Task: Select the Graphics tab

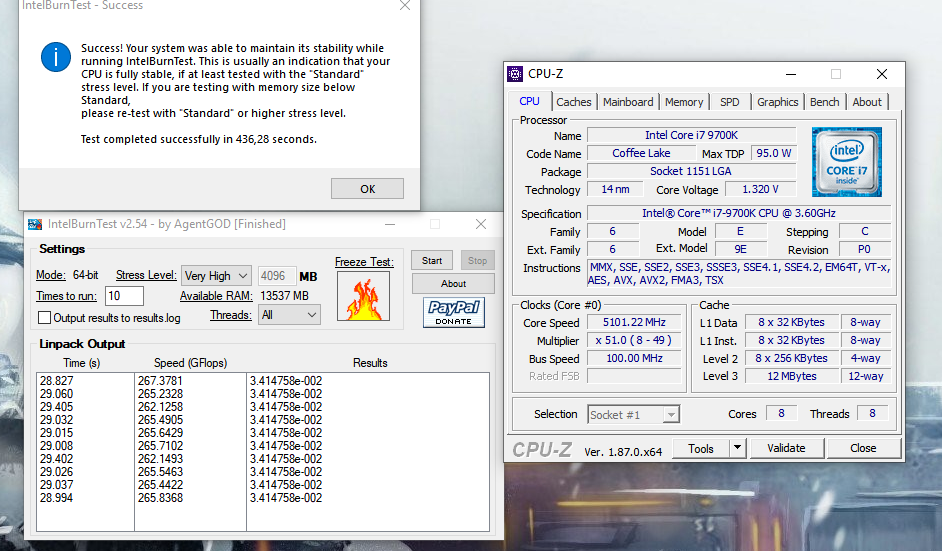Action: click(777, 102)
